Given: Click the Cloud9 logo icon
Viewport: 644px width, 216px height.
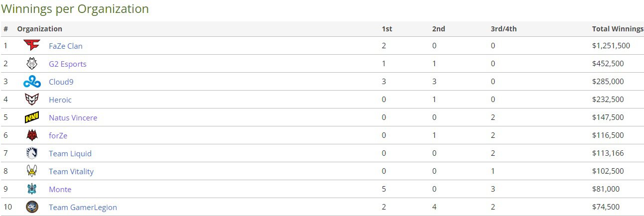Looking at the screenshot, I should pos(32,82).
